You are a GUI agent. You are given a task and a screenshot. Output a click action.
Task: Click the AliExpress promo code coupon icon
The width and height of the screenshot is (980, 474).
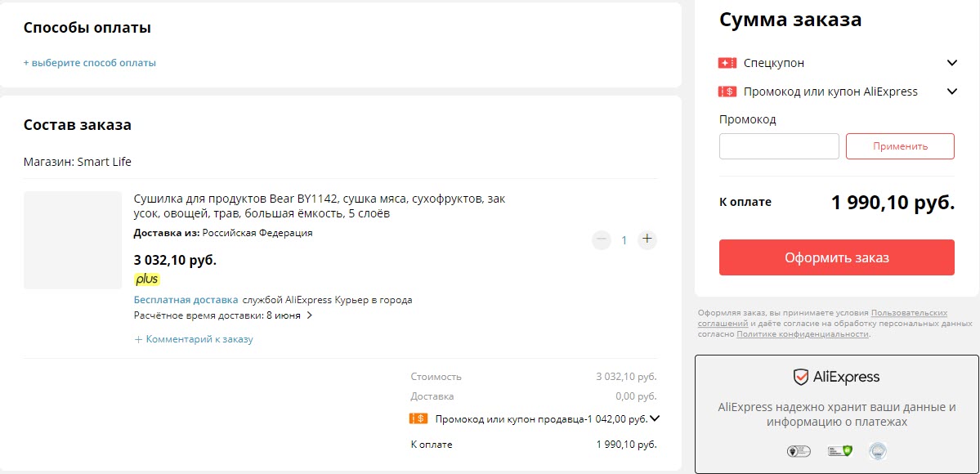click(x=727, y=92)
